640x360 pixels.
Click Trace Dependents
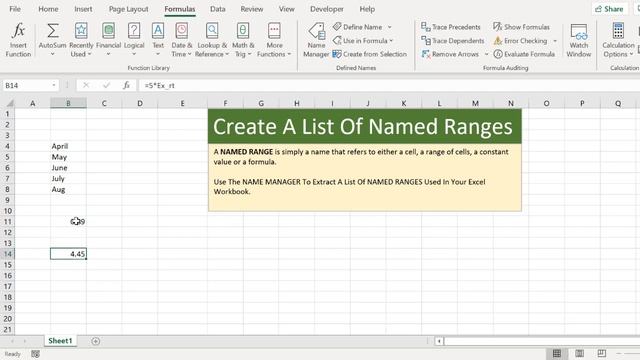click(452, 40)
